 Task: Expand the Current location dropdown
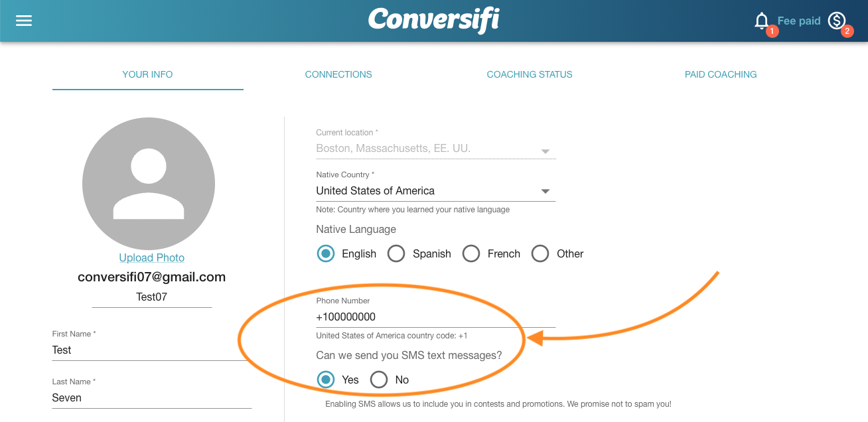pyautogui.click(x=545, y=151)
